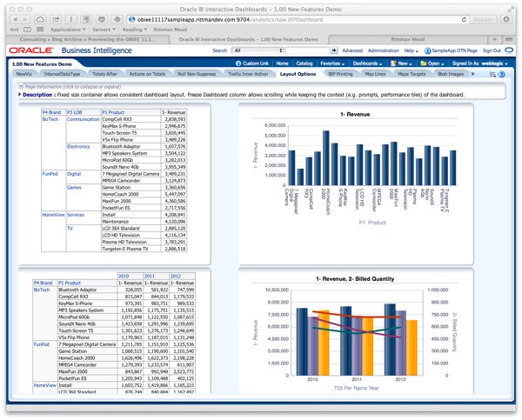Screen dimensions: 522x420
Task: Expand the Description disclosure triangle
Action: [20, 95]
